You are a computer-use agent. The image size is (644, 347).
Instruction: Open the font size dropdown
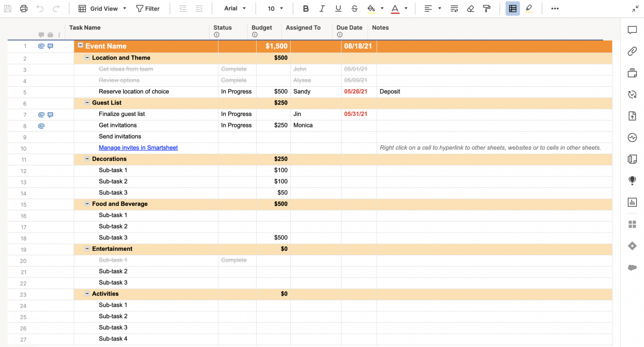272,8
